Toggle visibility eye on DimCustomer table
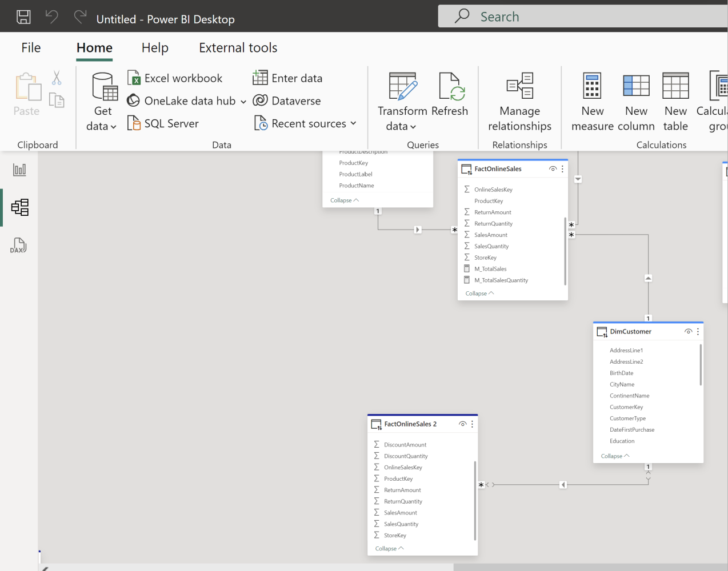 coord(688,332)
